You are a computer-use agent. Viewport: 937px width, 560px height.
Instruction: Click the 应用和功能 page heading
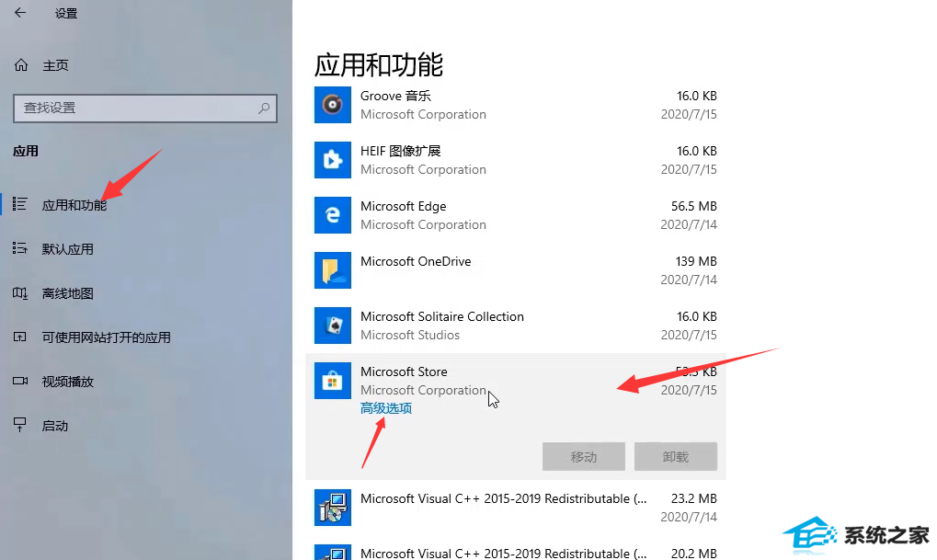[x=379, y=64]
